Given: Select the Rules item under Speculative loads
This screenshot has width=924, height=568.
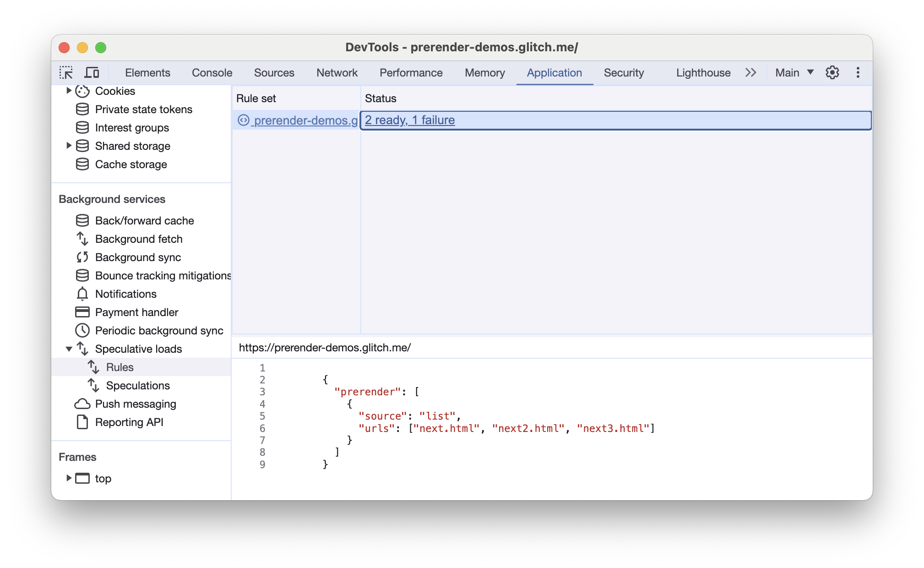Looking at the screenshot, I should 120,366.
